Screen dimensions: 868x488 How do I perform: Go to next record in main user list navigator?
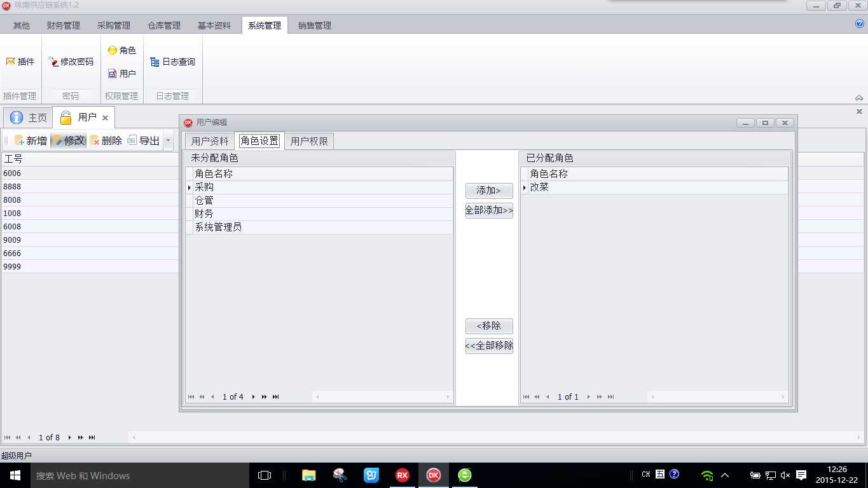click(x=69, y=437)
